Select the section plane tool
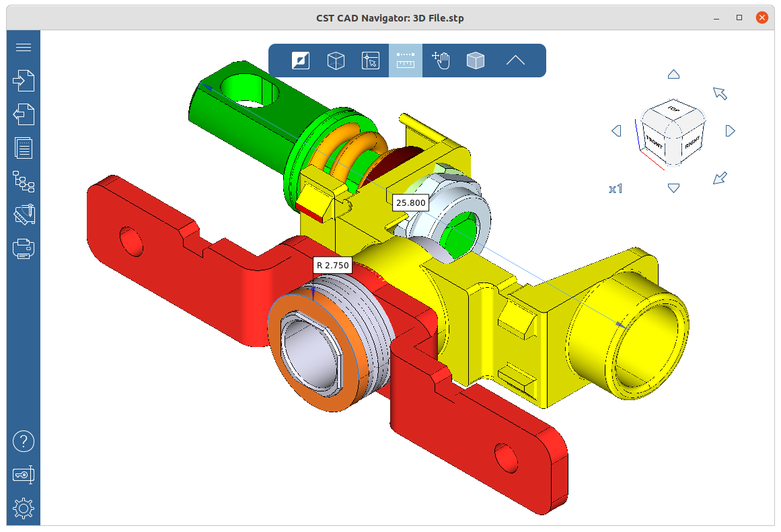 point(299,61)
